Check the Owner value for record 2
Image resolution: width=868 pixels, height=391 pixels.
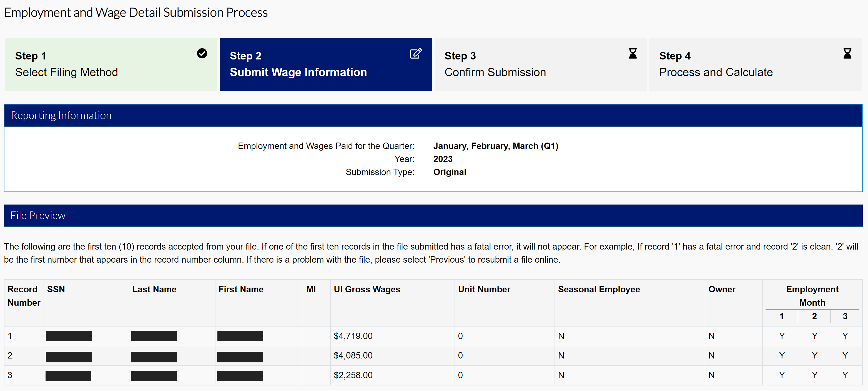711,355
